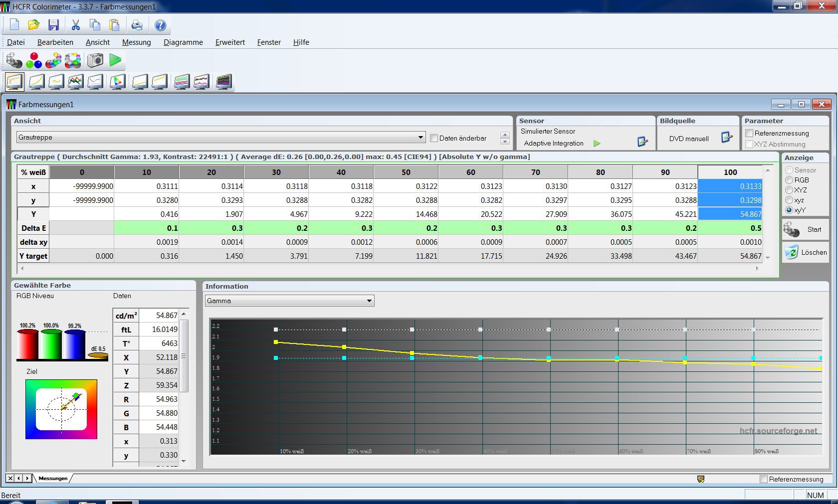Expand the Grautreppe view dropdown
Screen dimensions: 838x504
click(420, 137)
